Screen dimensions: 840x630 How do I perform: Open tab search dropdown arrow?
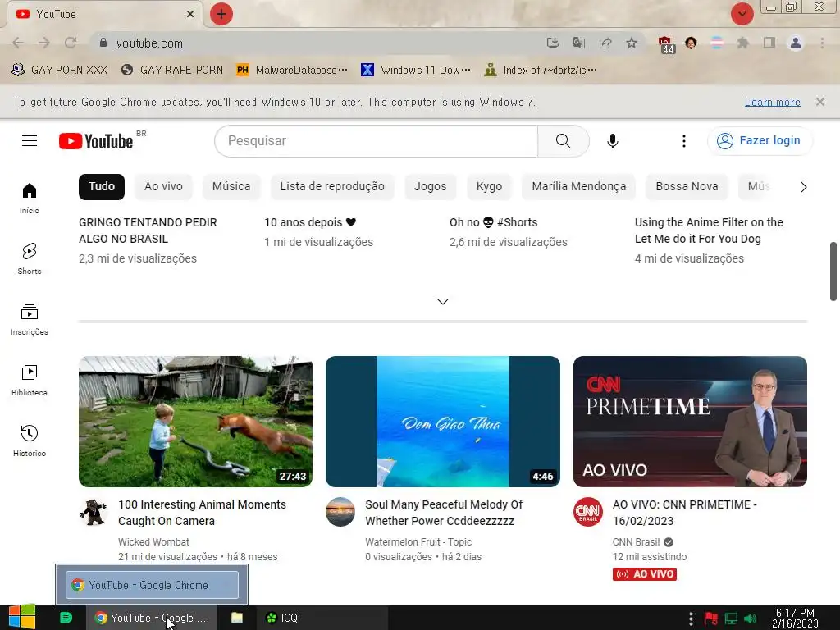pos(742,14)
